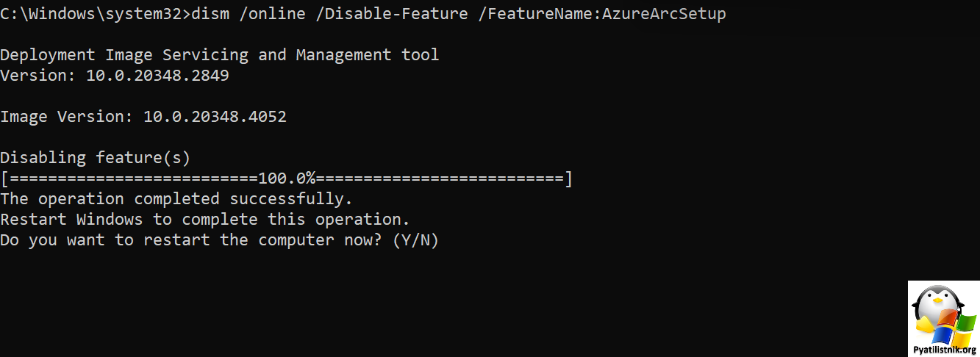Click the Image Version 10.0.20348.4052 line
The width and height of the screenshot is (980, 357).
(143, 117)
